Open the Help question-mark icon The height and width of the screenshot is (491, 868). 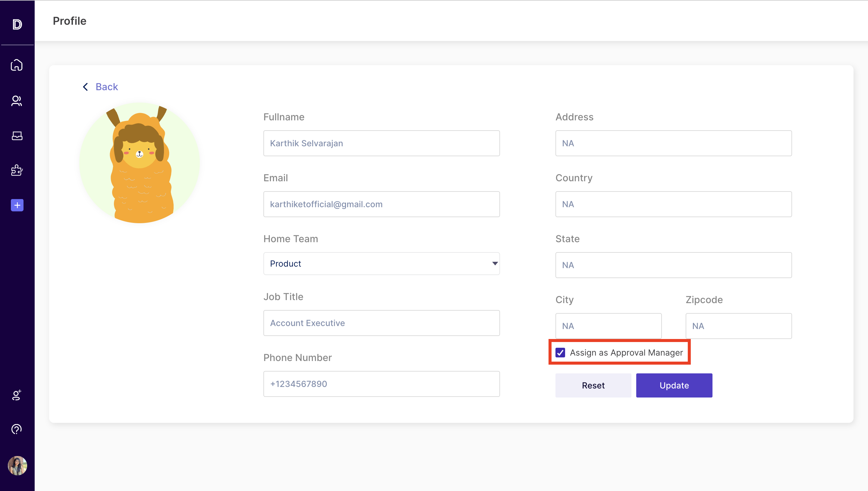pyautogui.click(x=17, y=429)
